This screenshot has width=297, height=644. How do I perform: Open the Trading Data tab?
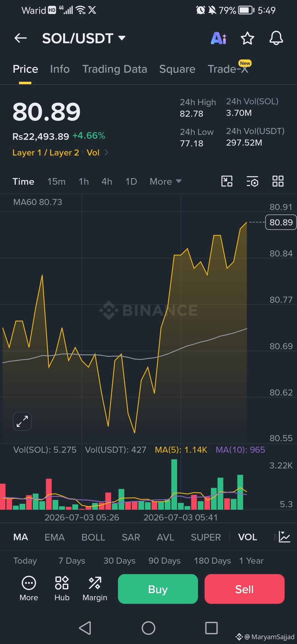[x=115, y=69]
